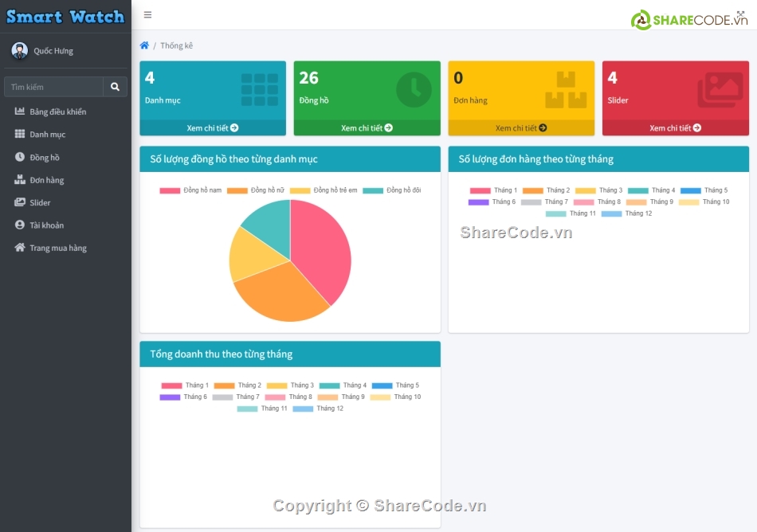757x532 pixels.
Task: Go to Tài khoản in sidebar
Action: [x=46, y=225]
